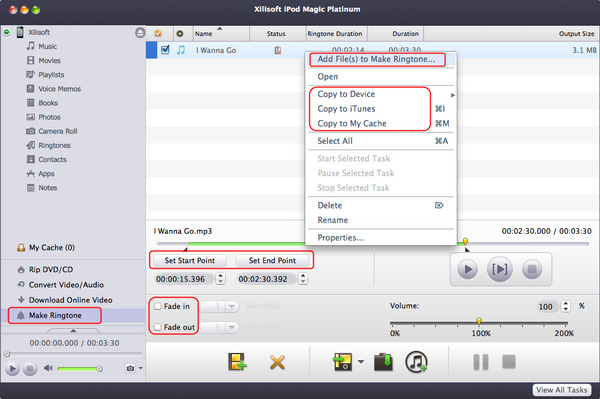Choose Copy to iTunes menu item
The height and width of the screenshot is (399, 600).
pos(346,109)
